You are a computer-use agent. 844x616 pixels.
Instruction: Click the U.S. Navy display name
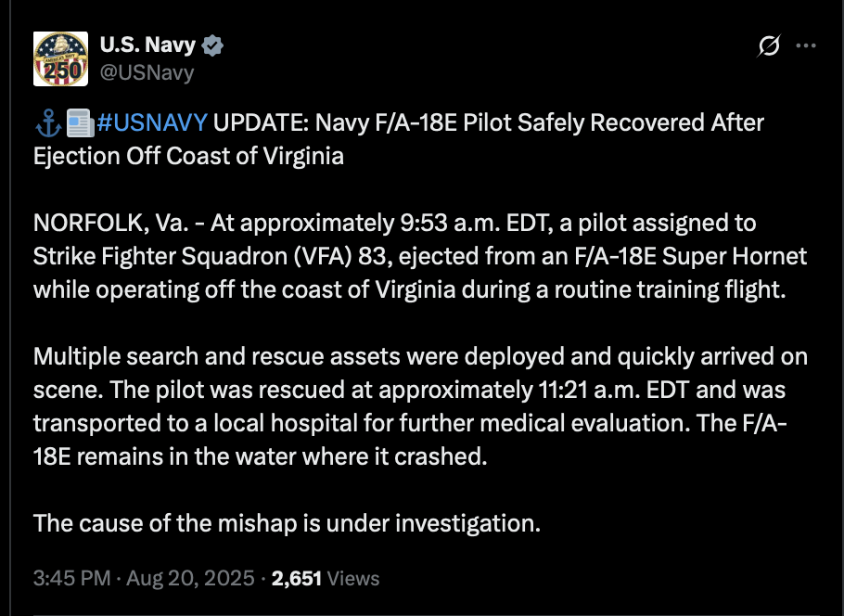click(x=147, y=45)
